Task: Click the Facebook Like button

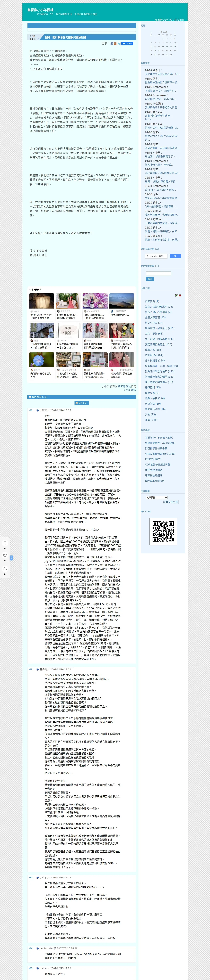Action: tap(127, 43)
